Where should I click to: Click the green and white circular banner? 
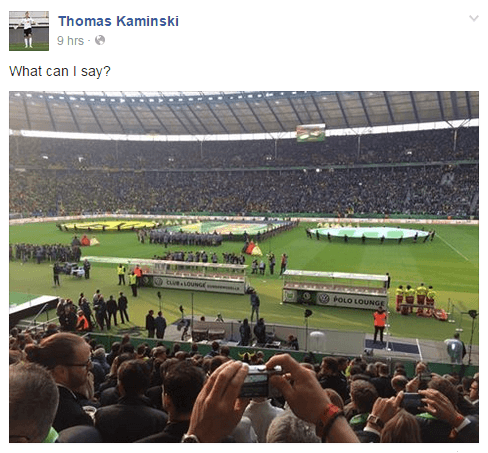coord(369,233)
